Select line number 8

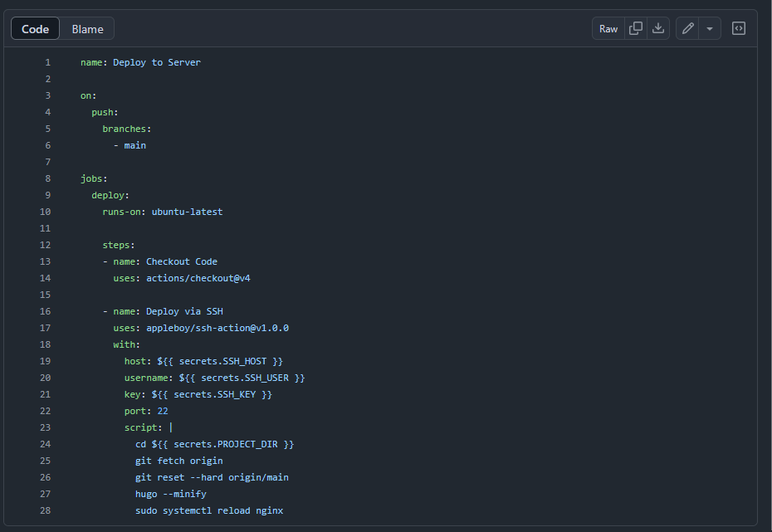pos(48,178)
